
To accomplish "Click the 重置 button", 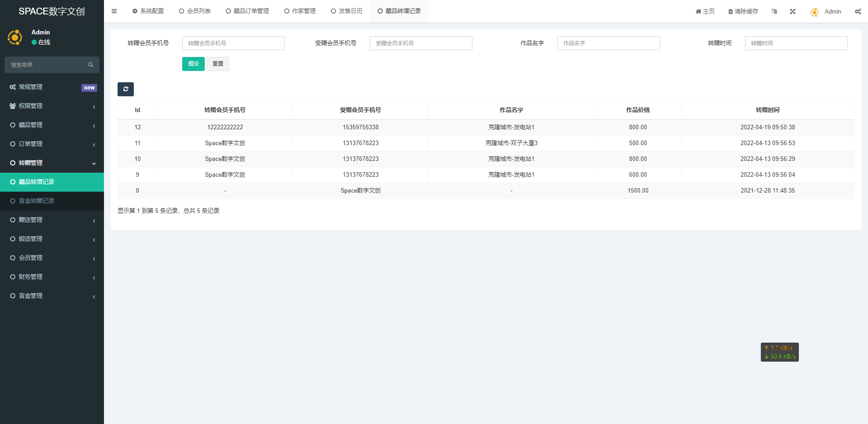I will tap(218, 64).
